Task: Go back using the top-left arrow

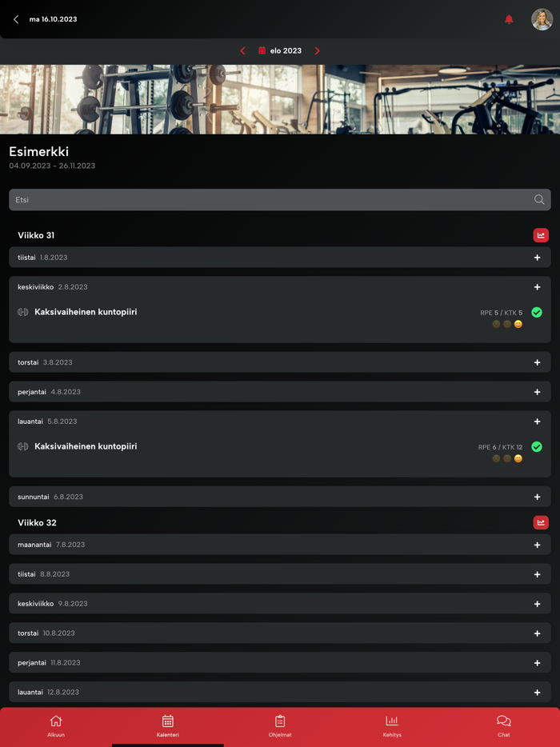Action: 16,19
